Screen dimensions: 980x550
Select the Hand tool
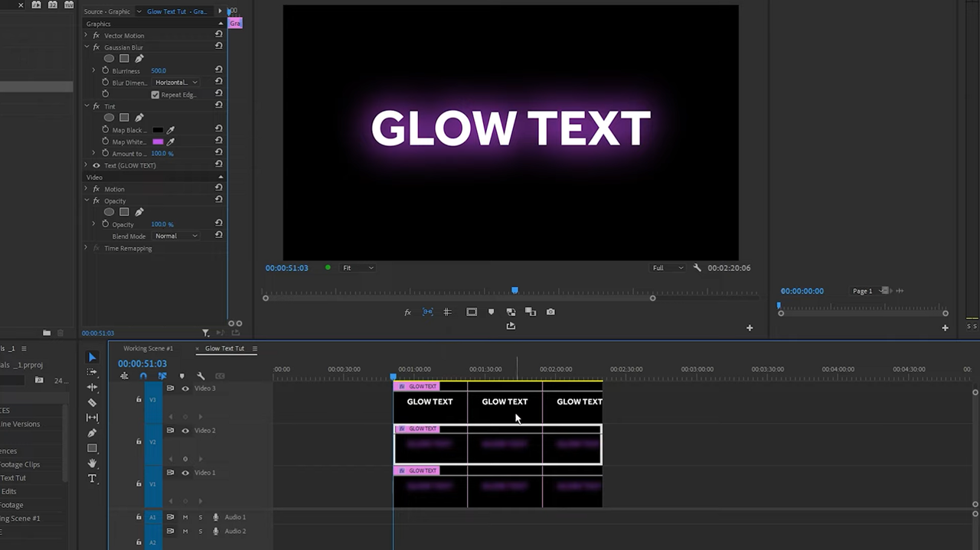[x=92, y=464]
